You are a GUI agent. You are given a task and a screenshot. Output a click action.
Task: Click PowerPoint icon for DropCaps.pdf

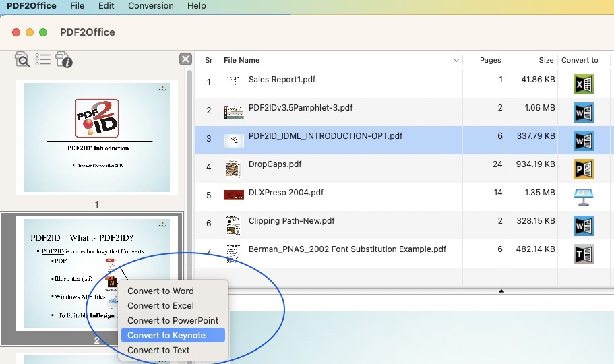point(582,169)
